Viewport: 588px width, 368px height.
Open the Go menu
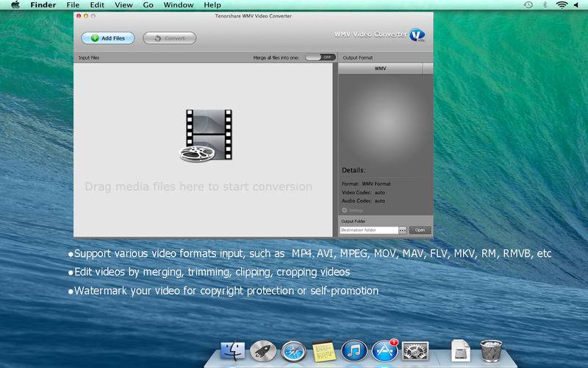click(148, 5)
